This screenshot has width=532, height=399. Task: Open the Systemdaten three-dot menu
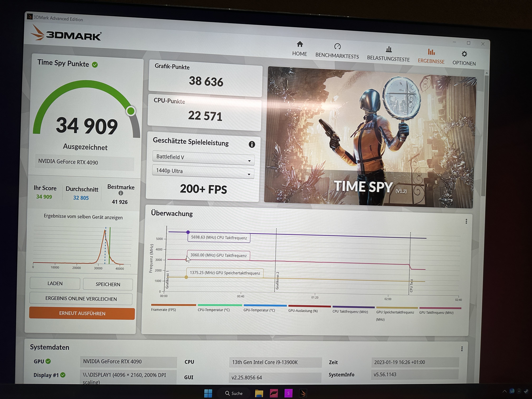[462, 349]
